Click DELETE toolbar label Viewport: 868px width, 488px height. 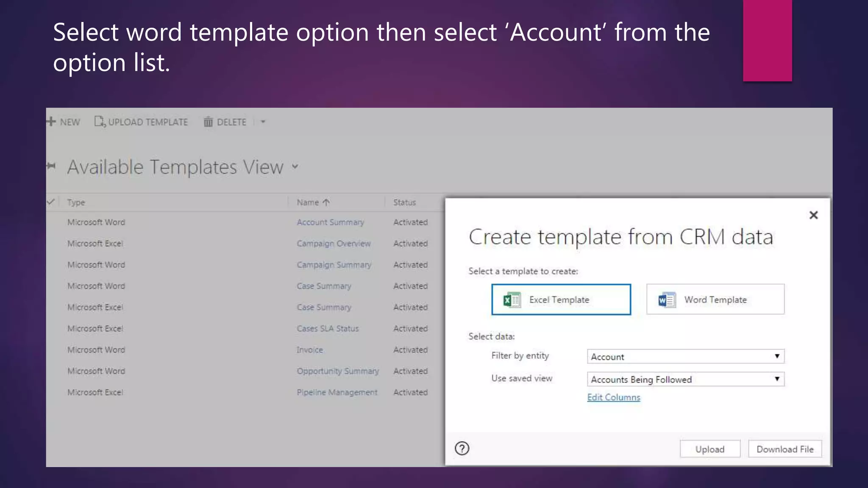(x=231, y=122)
